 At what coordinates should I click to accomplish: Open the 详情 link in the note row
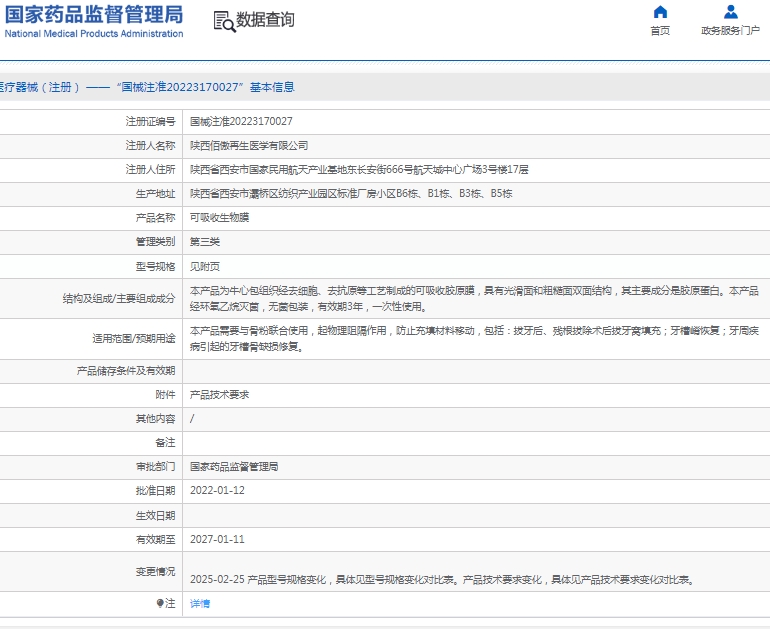tap(200, 603)
